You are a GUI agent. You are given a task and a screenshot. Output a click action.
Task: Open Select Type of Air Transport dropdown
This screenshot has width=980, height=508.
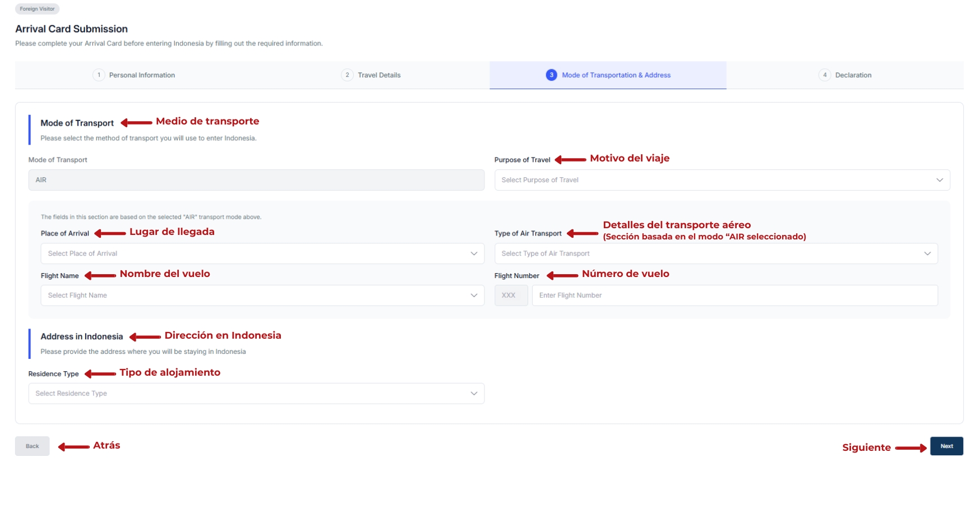[x=715, y=253]
